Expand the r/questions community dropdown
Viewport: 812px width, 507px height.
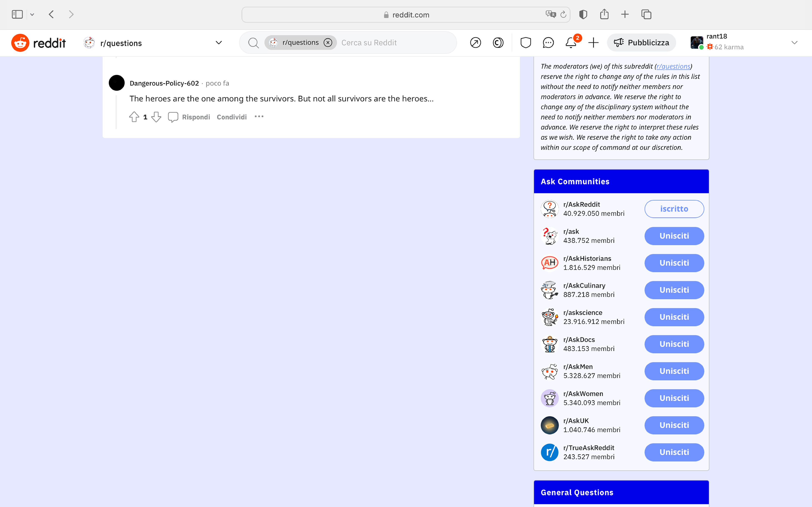tap(218, 43)
